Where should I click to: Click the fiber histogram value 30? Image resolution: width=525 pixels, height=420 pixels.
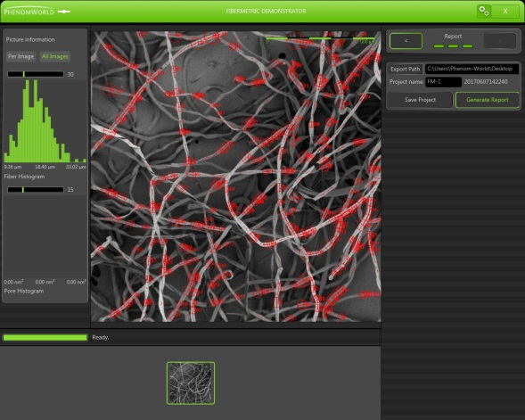pos(70,74)
